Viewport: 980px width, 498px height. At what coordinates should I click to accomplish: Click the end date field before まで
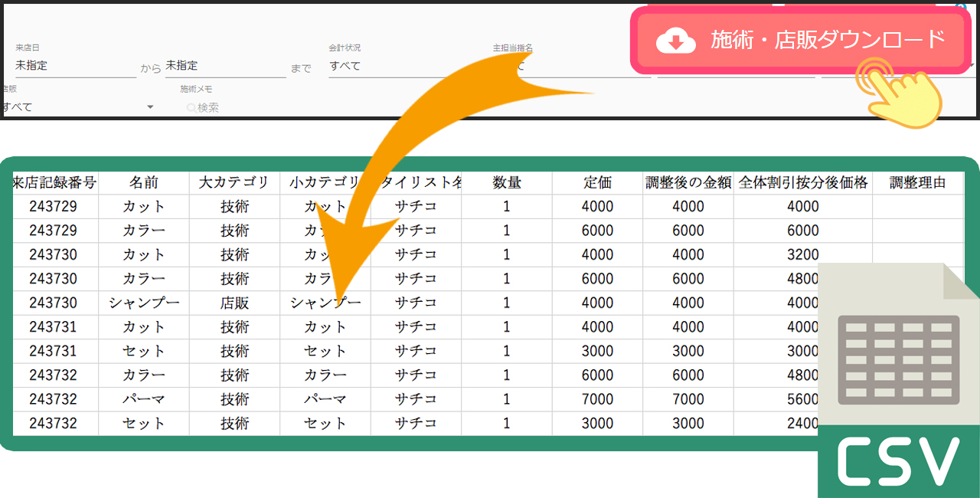[225, 66]
